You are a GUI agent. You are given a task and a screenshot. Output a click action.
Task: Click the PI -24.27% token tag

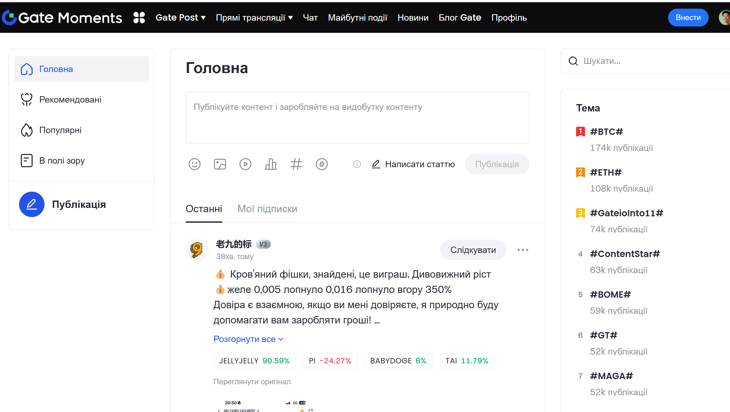click(330, 361)
